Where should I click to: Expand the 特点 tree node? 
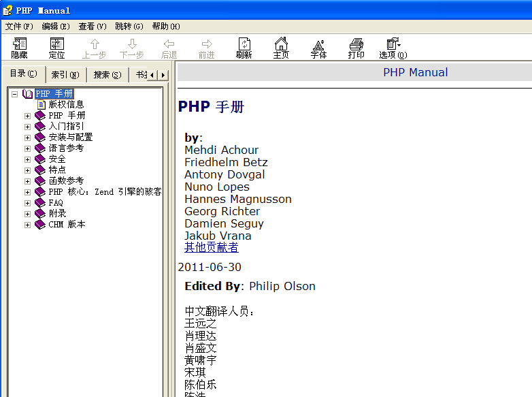coord(27,170)
